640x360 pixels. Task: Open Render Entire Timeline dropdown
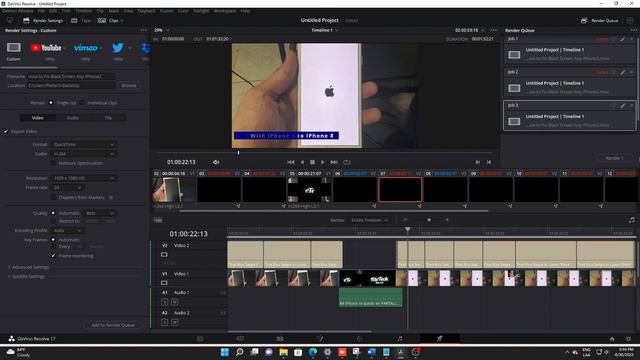click(369, 220)
